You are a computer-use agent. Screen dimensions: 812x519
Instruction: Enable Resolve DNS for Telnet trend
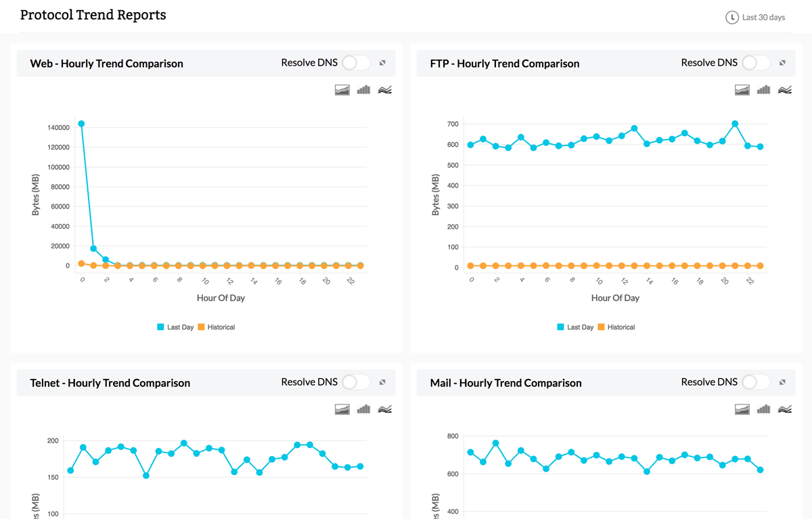click(356, 382)
